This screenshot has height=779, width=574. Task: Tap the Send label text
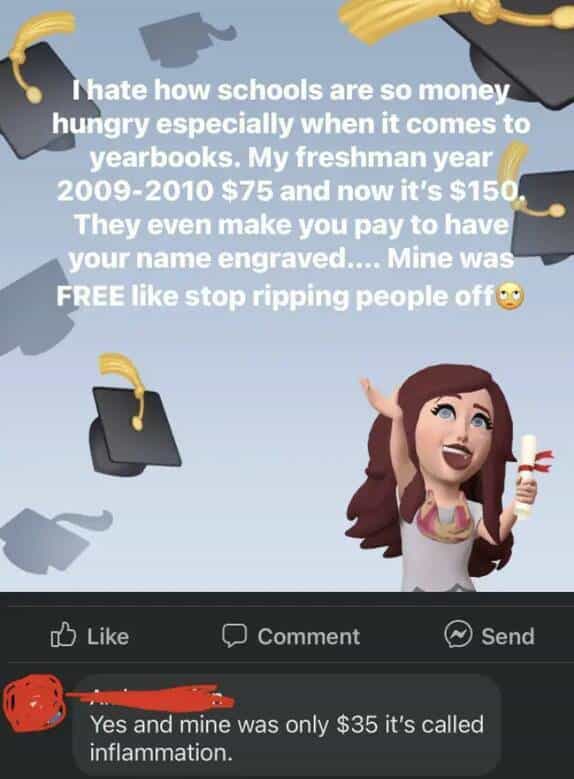tap(508, 636)
